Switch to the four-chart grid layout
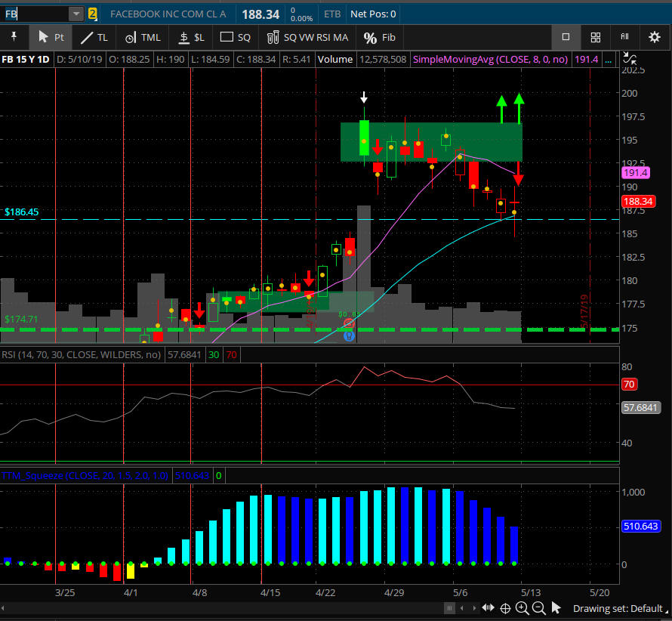This screenshot has width=672, height=621. click(x=595, y=37)
